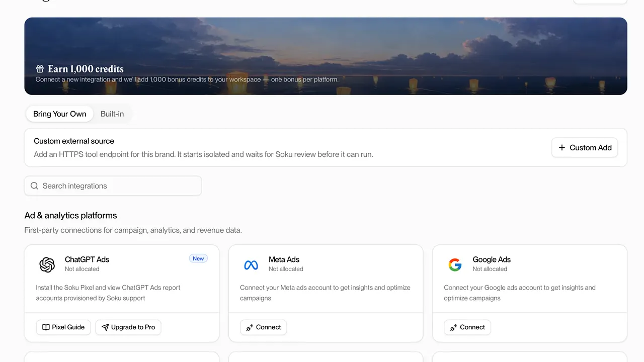Viewport: 644px width, 362px height.
Task: Open the Pixel Guide for ChatGPT Ads
Action: pos(63,327)
